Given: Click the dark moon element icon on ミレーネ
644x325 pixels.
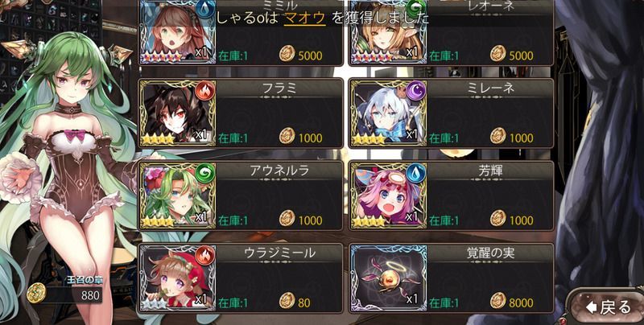Looking at the screenshot, I should 415,91.
